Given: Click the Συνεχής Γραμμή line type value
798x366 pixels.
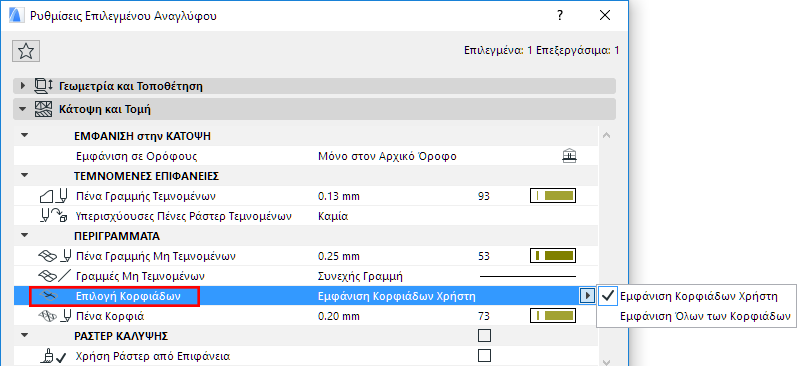Looking at the screenshot, I should 360,276.
